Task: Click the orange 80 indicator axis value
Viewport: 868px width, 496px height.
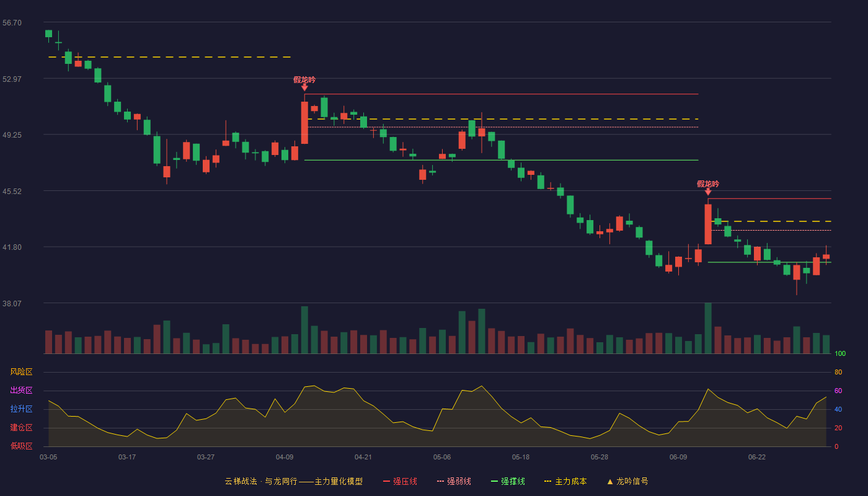Action: 838,372
